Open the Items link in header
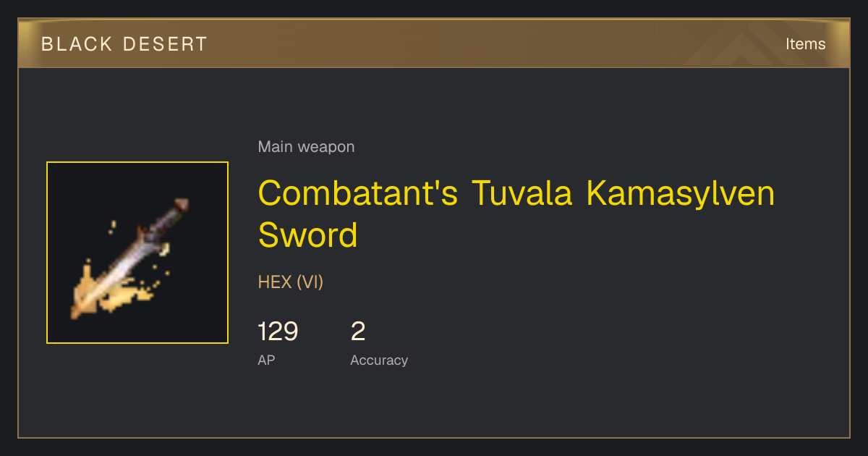Image resolution: width=868 pixels, height=456 pixels. (805, 44)
